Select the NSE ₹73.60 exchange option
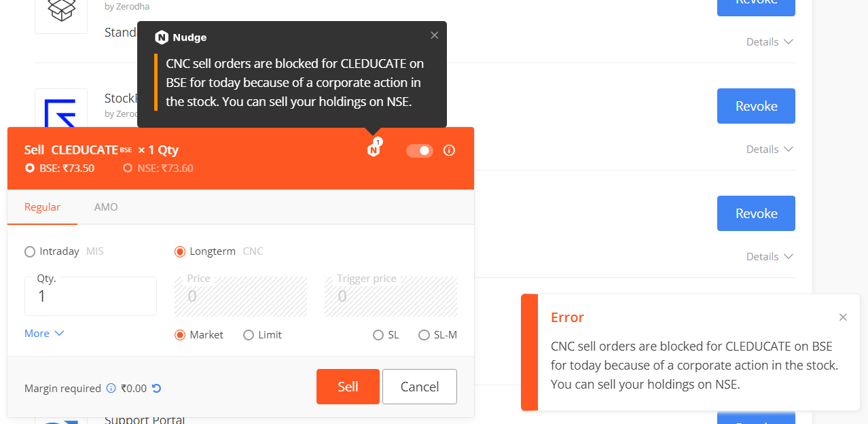The width and height of the screenshot is (868, 424). pos(158,168)
